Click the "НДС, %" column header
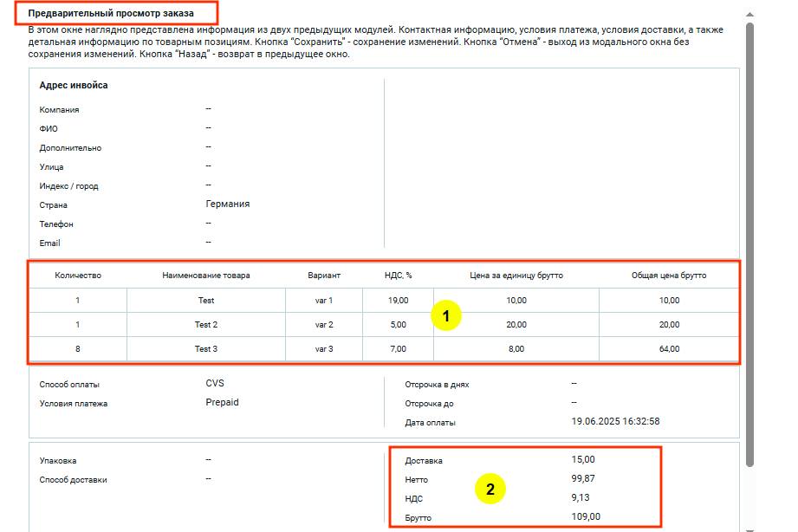Screen dimensions: 798x532 [x=398, y=276]
